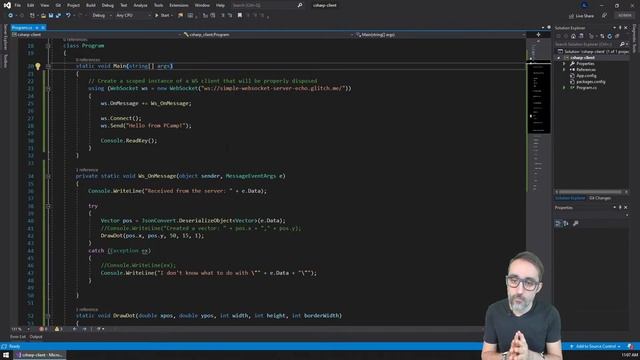
Task: Click the Visual Studio search box
Action: click(267, 5)
